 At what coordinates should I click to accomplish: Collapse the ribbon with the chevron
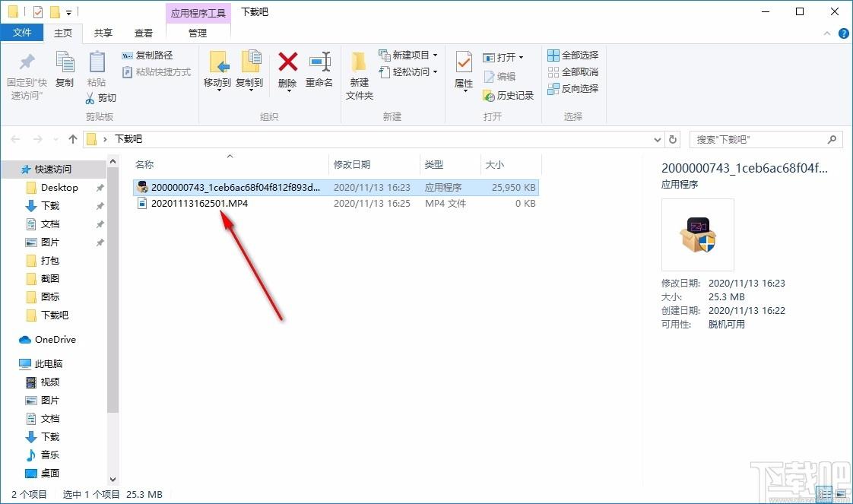pyautogui.click(x=827, y=33)
